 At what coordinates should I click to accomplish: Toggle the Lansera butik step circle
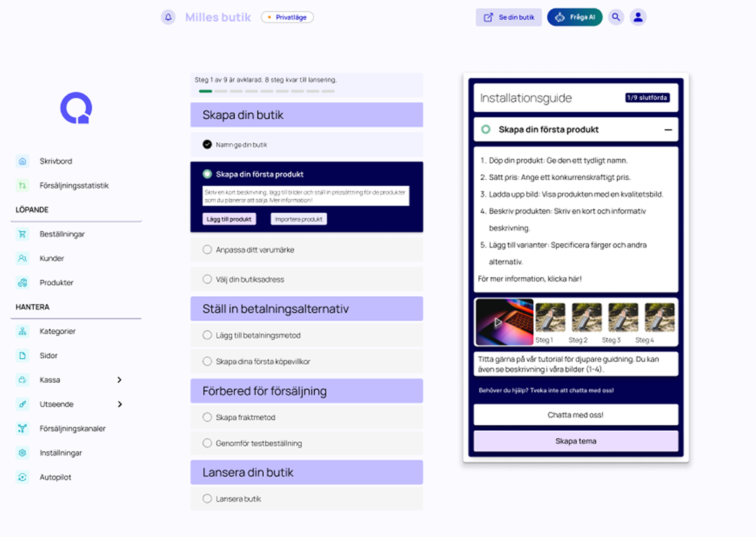point(207,499)
